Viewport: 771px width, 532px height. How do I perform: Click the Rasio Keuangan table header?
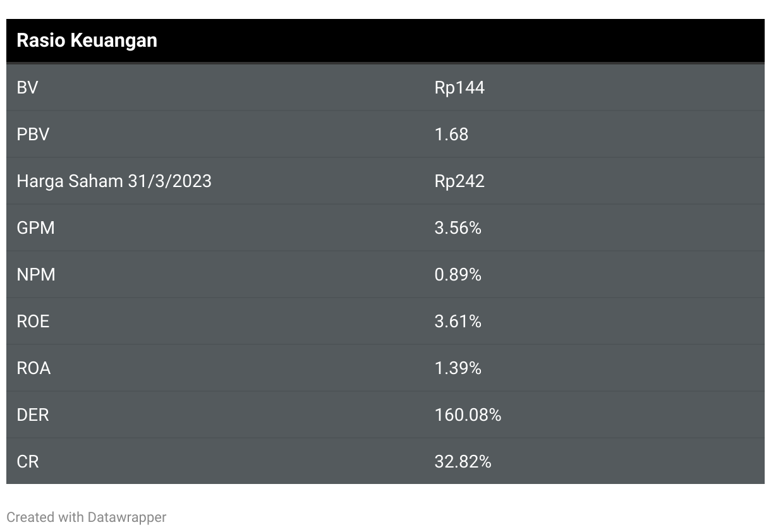point(87,40)
